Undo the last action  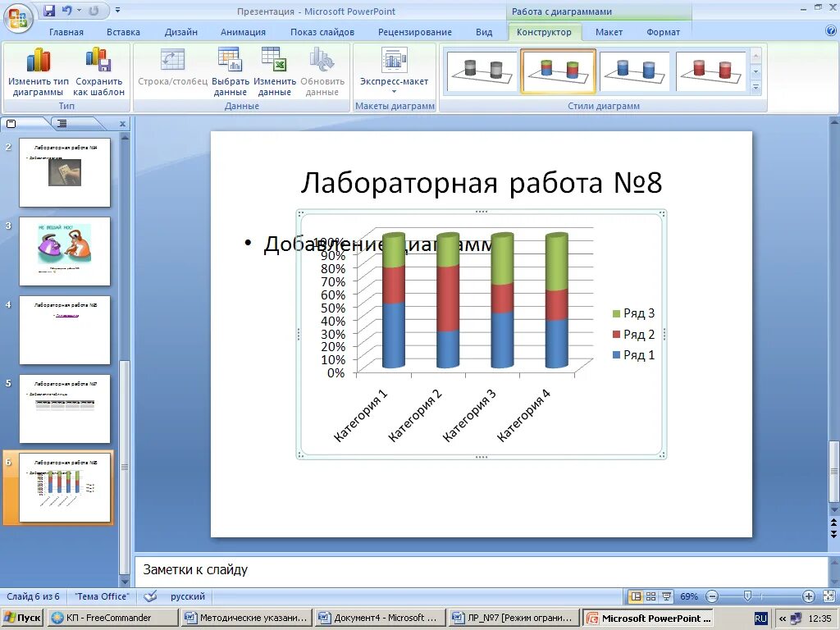66,11
